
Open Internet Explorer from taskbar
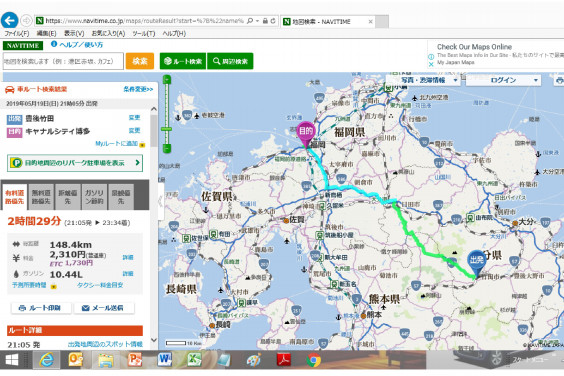pos(46,360)
